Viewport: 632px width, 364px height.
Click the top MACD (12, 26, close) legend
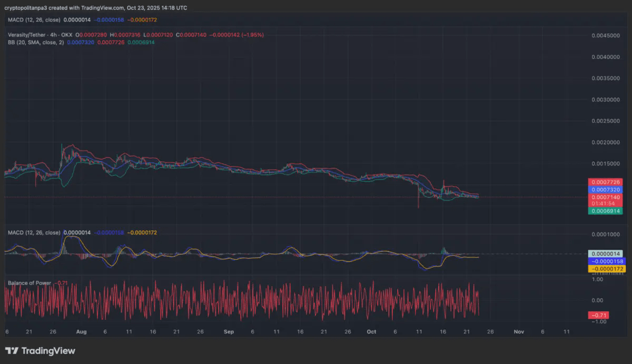click(x=34, y=19)
